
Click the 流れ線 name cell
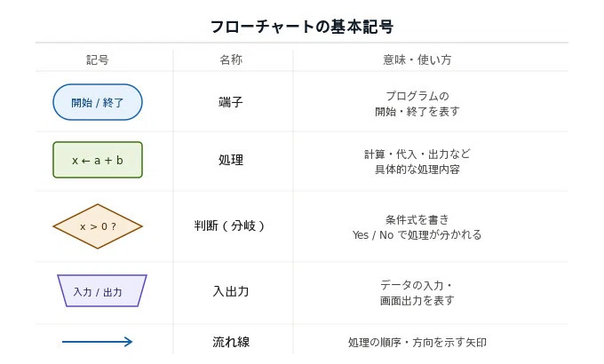(x=231, y=342)
